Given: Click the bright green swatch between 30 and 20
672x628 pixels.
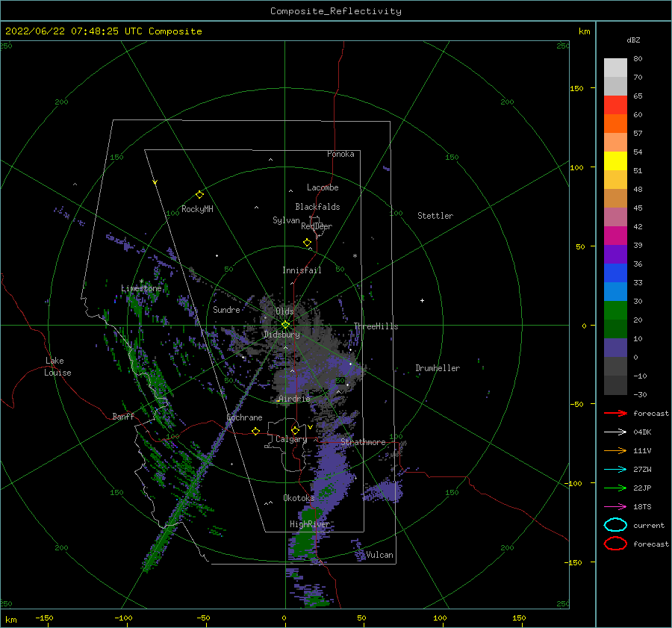Looking at the screenshot, I should point(615,311).
